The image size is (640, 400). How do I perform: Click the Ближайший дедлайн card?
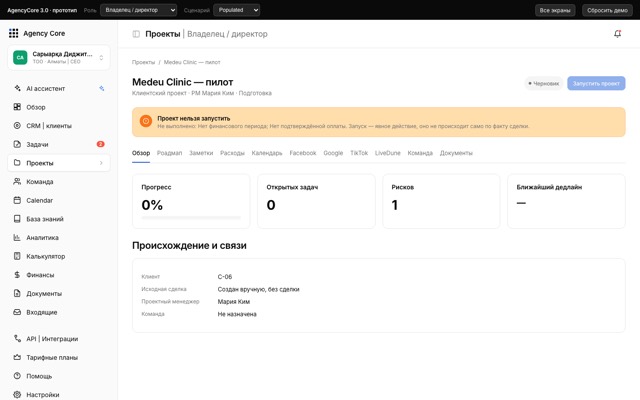coord(567,201)
